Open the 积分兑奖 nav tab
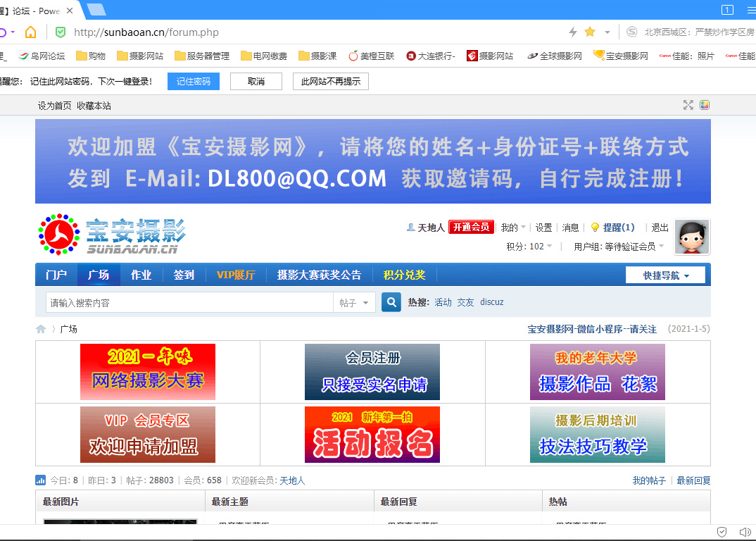Viewport: 756px width, 541px height. click(404, 275)
